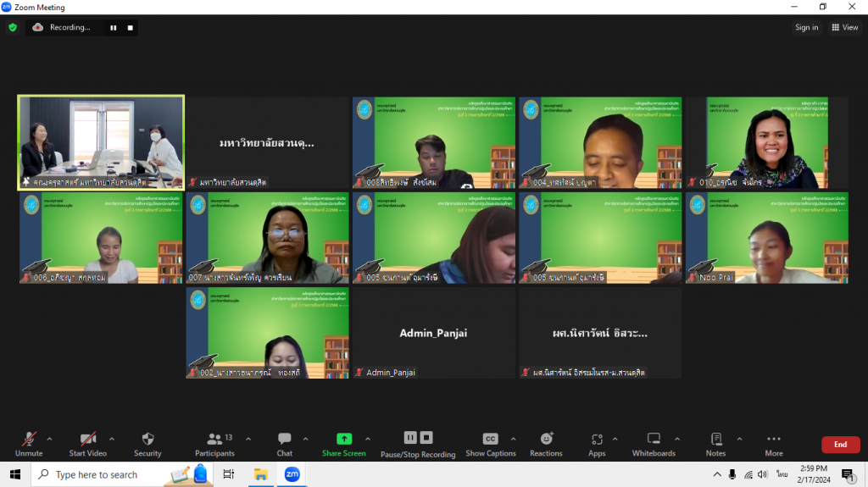Expand audio options arrow beside Unmute
868x487 pixels.
(49, 439)
